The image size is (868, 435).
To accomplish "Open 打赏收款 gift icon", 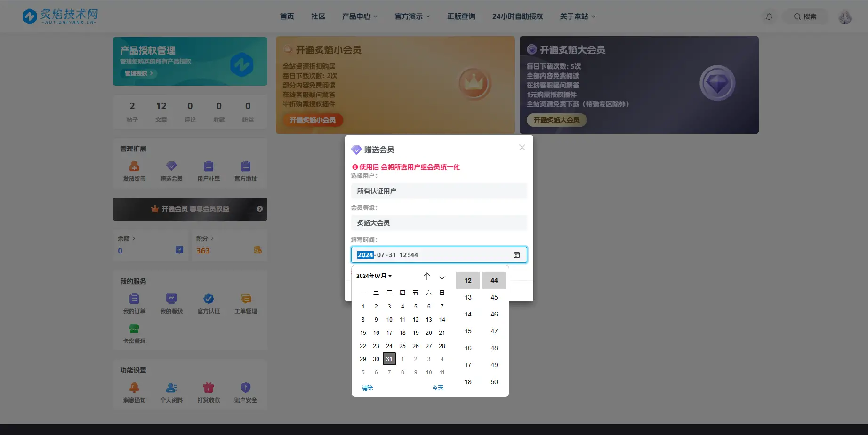I will [209, 388].
